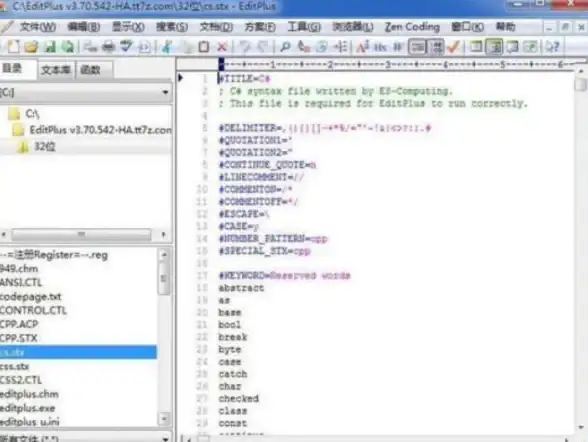Toggle full screen mode button
The image size is (588, 442).
point(530,47)
